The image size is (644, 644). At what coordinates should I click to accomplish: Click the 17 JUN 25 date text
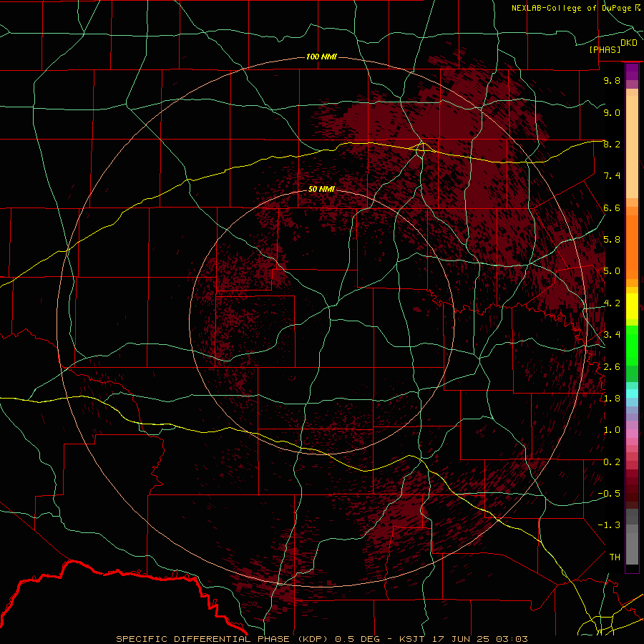coord(460,639)
